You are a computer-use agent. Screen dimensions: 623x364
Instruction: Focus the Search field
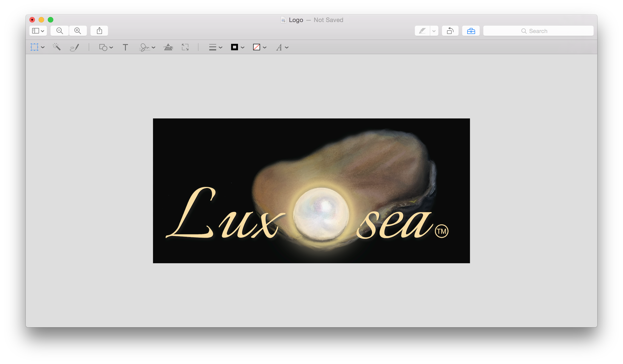coord(538,31)
